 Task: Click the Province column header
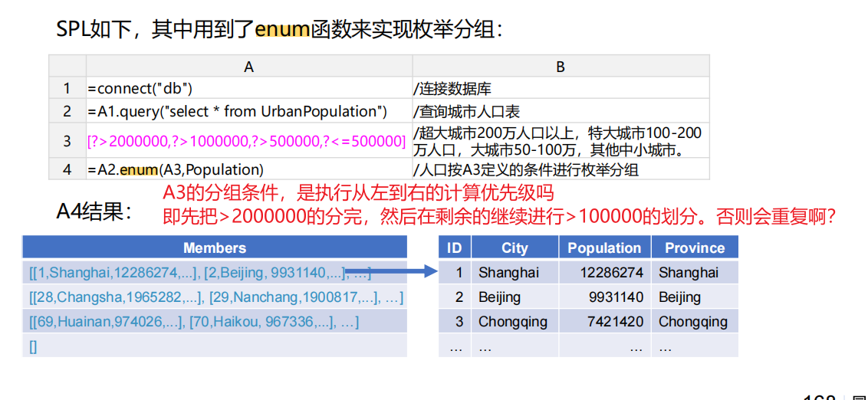[x=695, y=248]
